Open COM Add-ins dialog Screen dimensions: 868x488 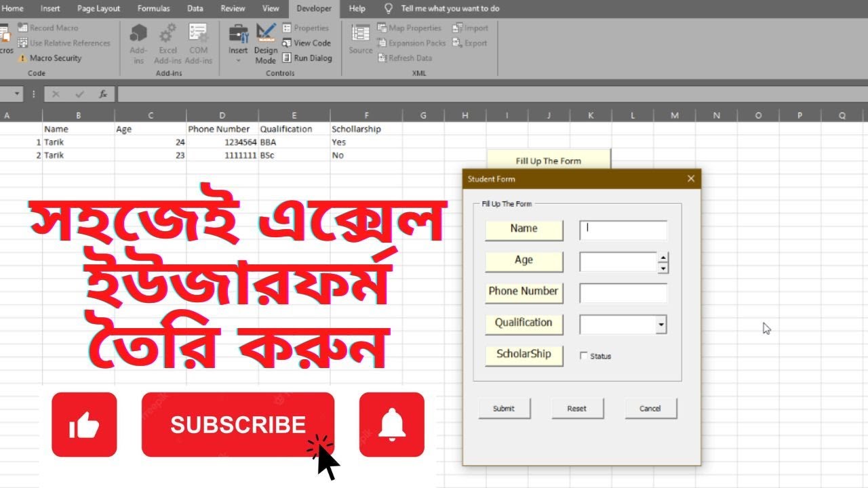(x=198, y=43)
